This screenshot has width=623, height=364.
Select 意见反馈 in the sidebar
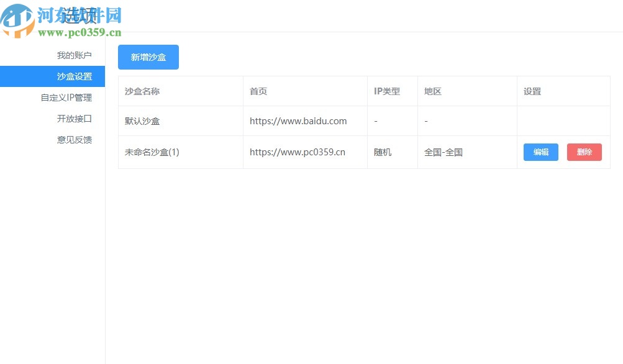[x=75, y=139]
